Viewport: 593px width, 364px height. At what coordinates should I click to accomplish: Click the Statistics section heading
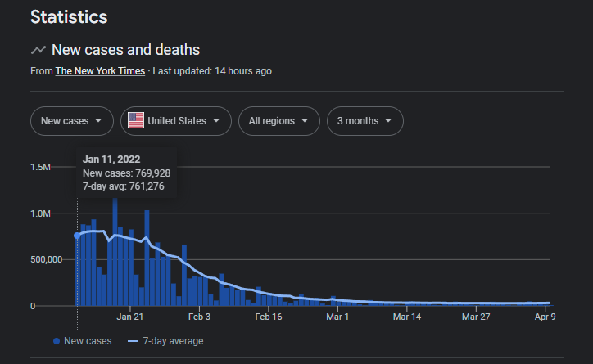(x=69, y=16)
